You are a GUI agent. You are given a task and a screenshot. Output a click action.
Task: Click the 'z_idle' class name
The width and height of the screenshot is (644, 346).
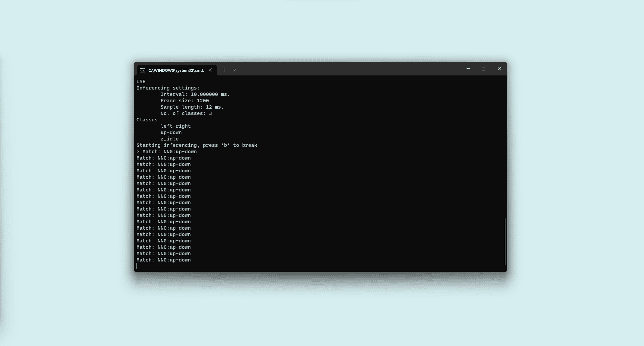pyautogui.click(x=169, y=139)
